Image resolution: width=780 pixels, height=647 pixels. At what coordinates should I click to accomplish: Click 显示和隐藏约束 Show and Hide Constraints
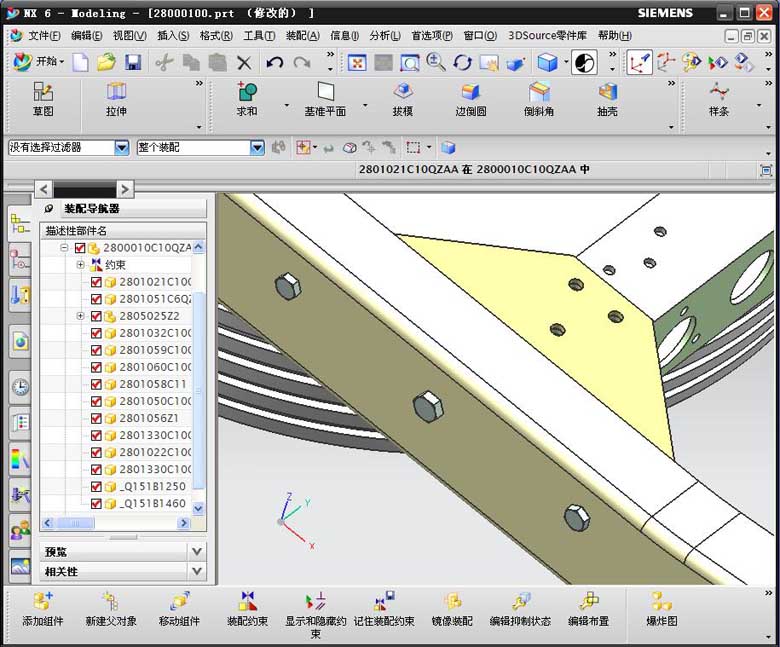click(x=315, y=615)
